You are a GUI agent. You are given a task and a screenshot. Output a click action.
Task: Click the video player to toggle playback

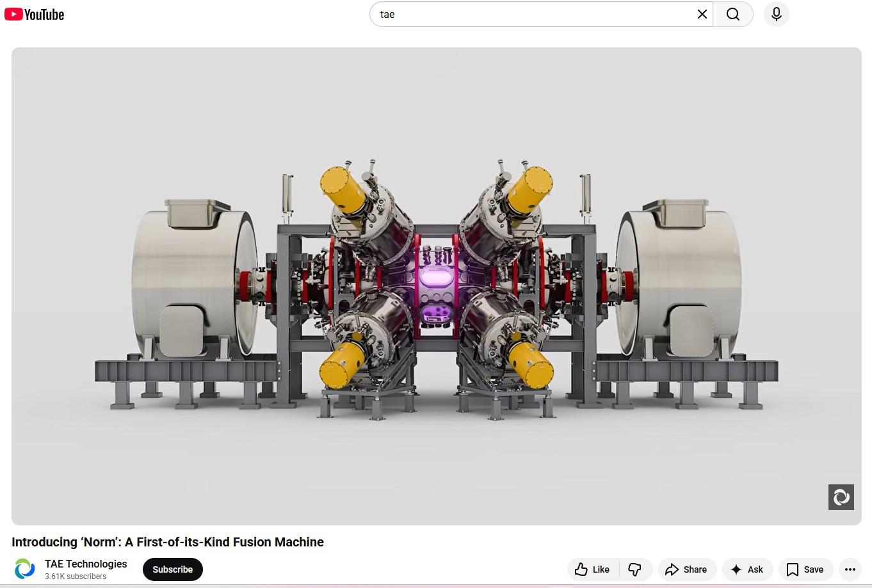click(436, 128)
